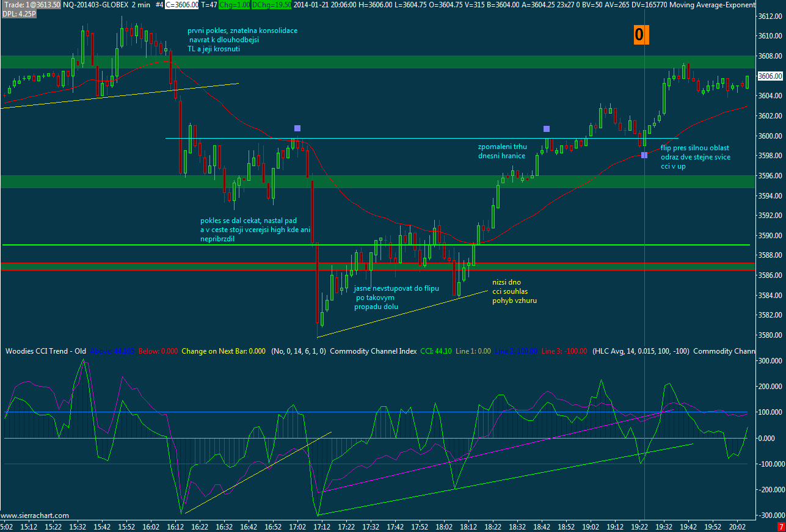Image resolution: width=786 pixels, height=532 pixels.
Task: Click the "(HLC Avg, 14, 0.015, 100, -100)" inputs
Action: pyautogui.click(x=641, y=351)
